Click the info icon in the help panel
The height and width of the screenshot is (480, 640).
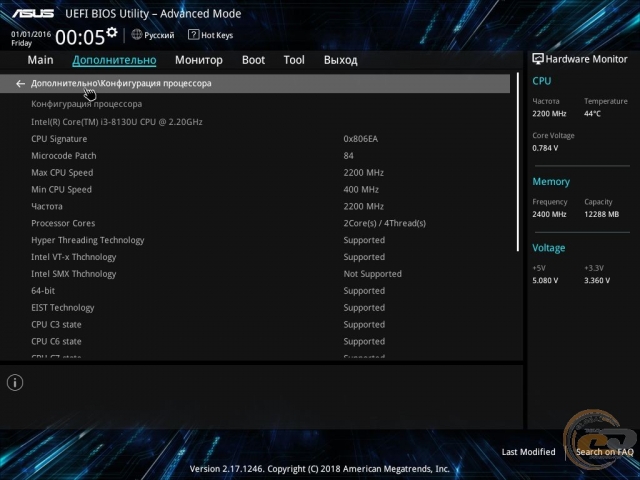15,382
